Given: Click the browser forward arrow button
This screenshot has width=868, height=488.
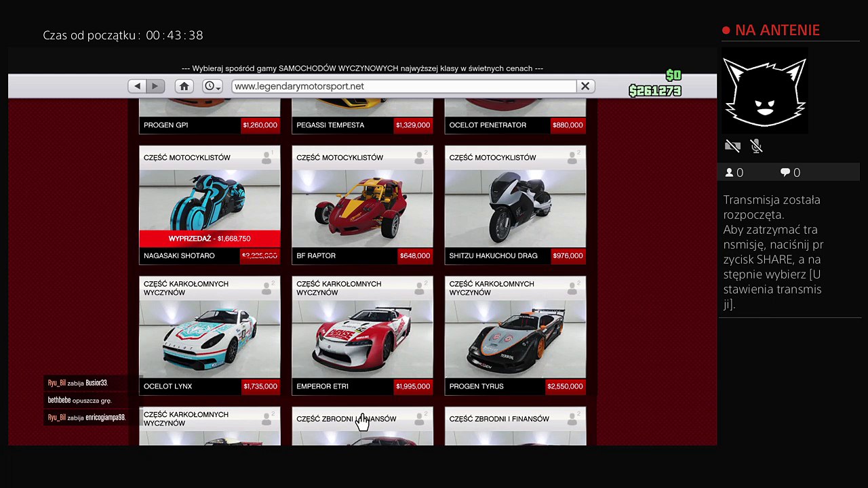Looking at the screenshot, I should [155, 86].
